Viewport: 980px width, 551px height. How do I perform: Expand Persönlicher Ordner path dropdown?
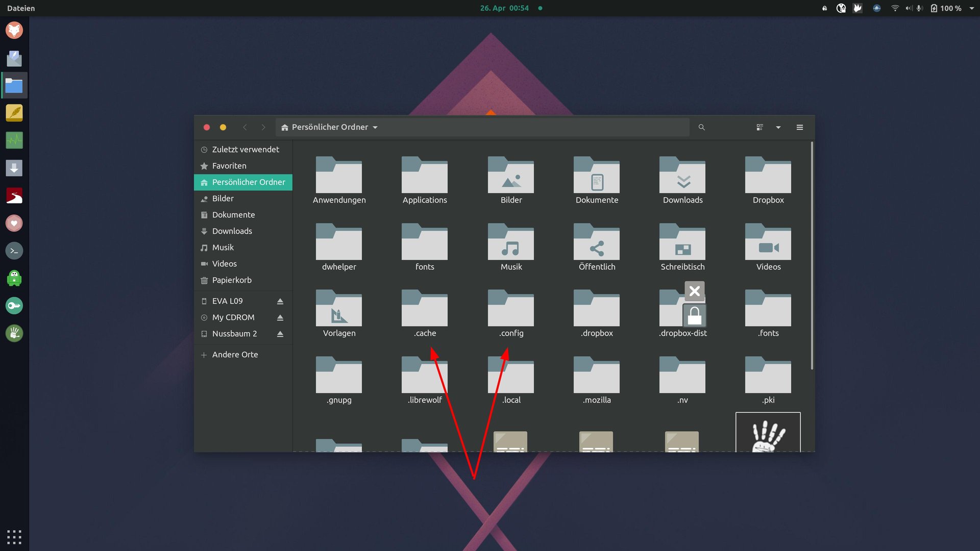(375, 128)
